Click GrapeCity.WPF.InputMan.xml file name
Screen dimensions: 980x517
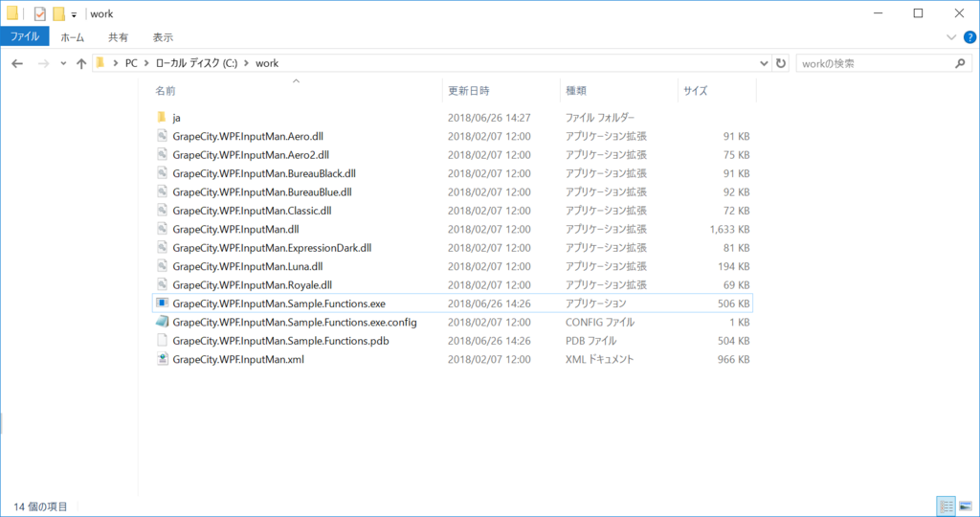coord(238,359)
